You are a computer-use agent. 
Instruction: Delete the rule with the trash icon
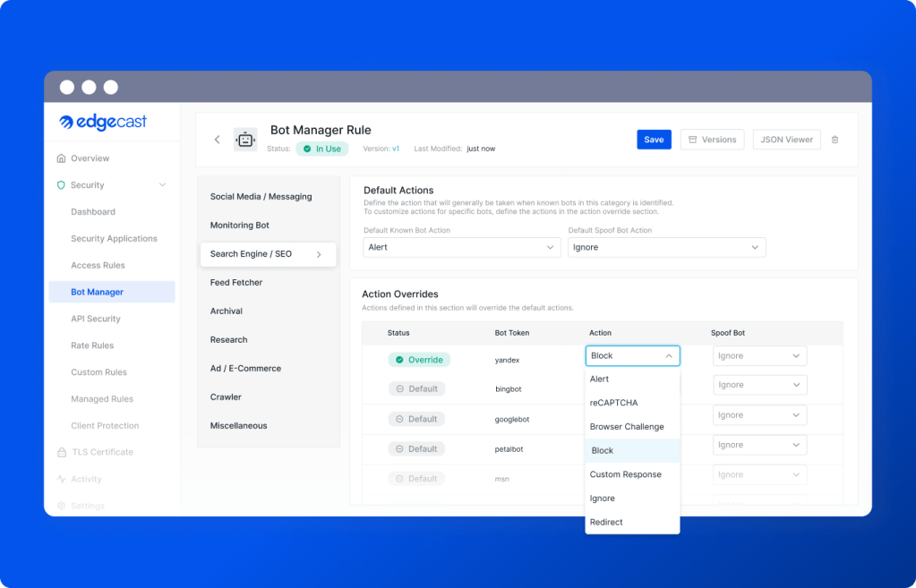835,139
